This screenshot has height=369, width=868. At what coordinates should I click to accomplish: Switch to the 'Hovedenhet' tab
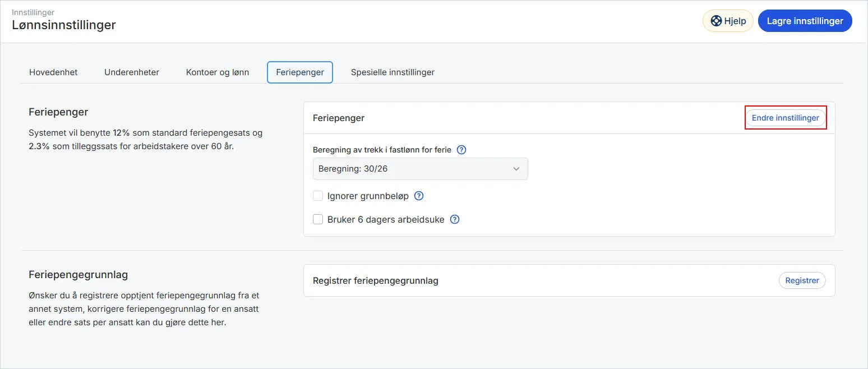click(x=53, y=72)
